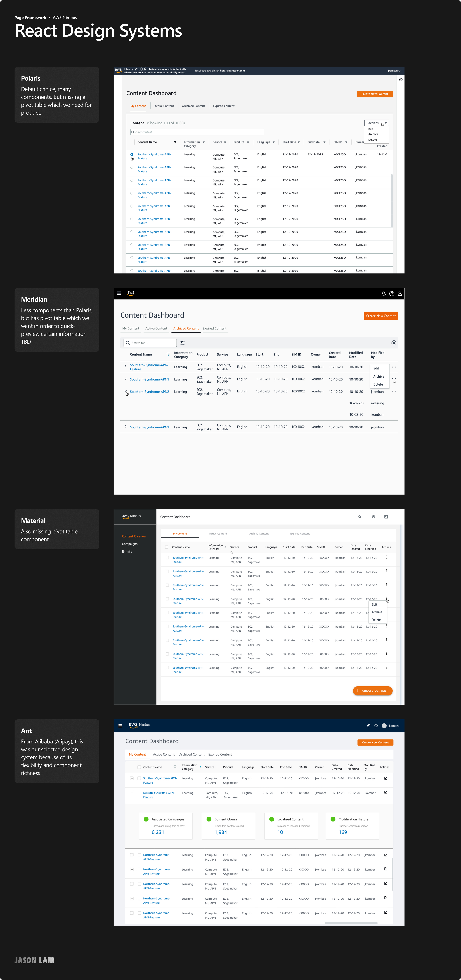Click edit icon on Eastern-Syndrome-APN-Feature row
This screenshot has width=461, height=980.
(386, 793)
